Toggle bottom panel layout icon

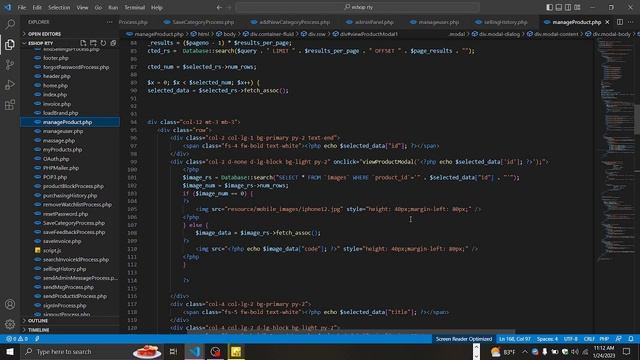coord(559,7)
